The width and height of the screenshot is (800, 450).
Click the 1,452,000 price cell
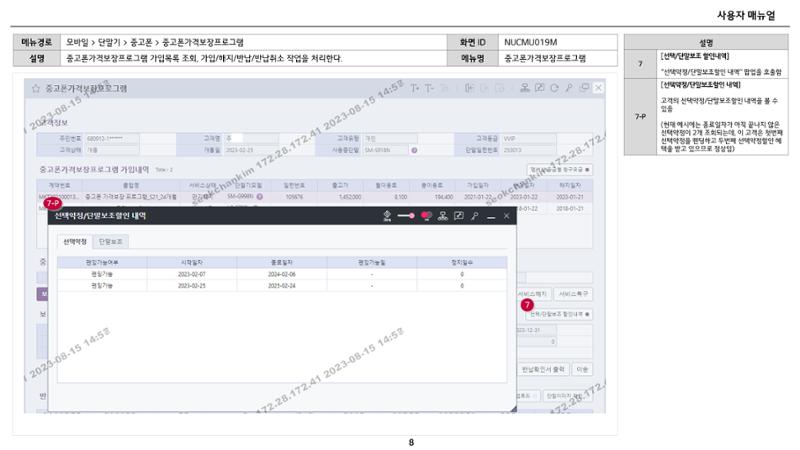tap(340, 196)
